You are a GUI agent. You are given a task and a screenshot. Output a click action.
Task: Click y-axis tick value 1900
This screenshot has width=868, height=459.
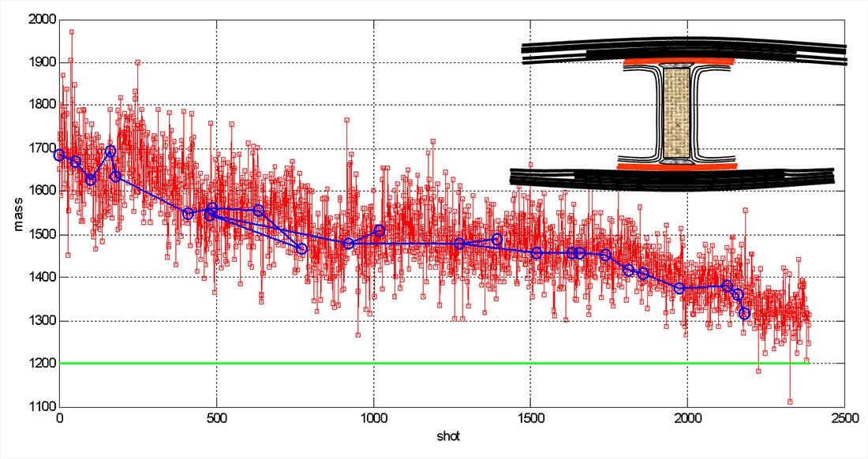42,62
